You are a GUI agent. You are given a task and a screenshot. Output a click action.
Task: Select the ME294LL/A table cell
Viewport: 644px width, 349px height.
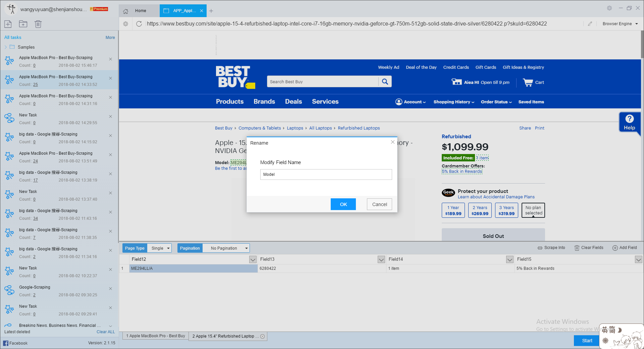pos(194,268)
